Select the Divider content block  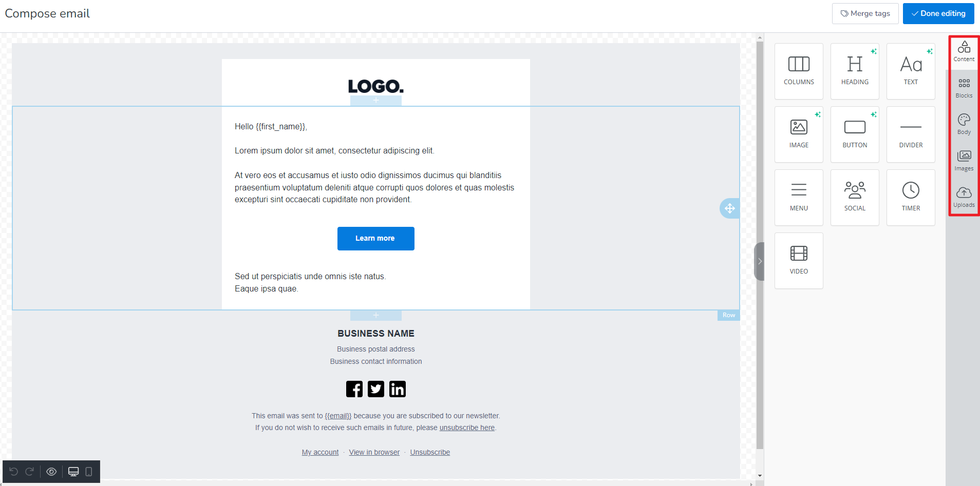911,134
